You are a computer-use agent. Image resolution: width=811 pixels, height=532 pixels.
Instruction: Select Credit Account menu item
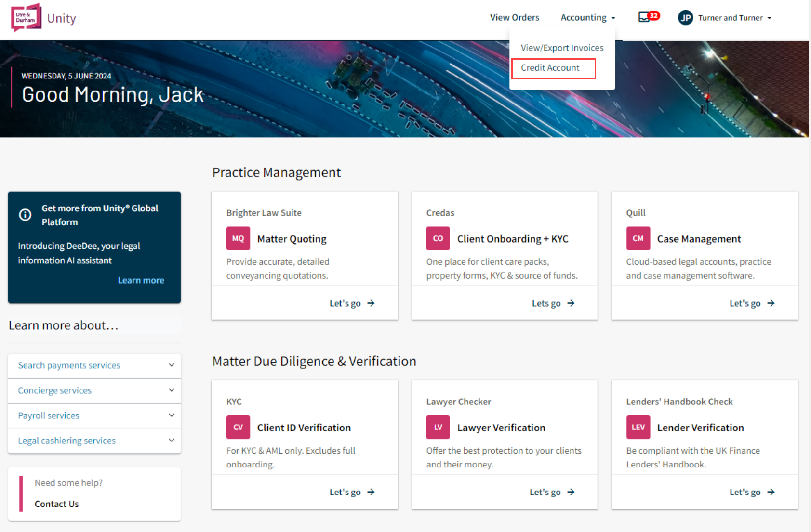coord(550,68)
